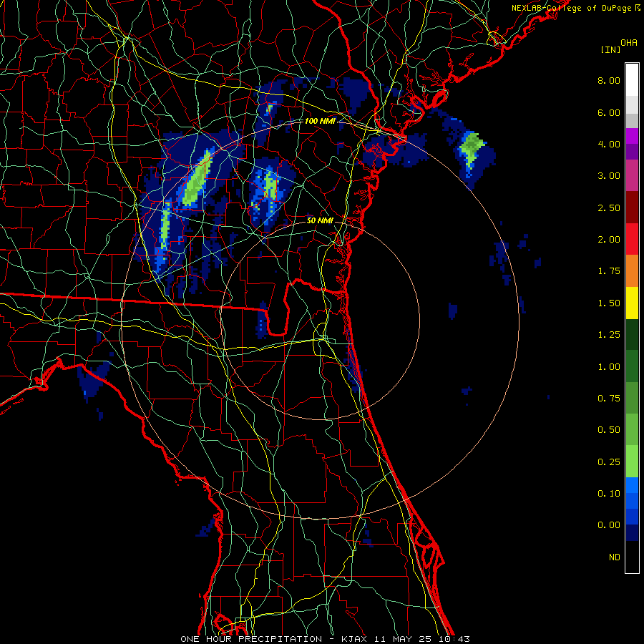Screen dimensions: 644x644
Task: Select the 1.00 legend value
Action: point(609,367)
